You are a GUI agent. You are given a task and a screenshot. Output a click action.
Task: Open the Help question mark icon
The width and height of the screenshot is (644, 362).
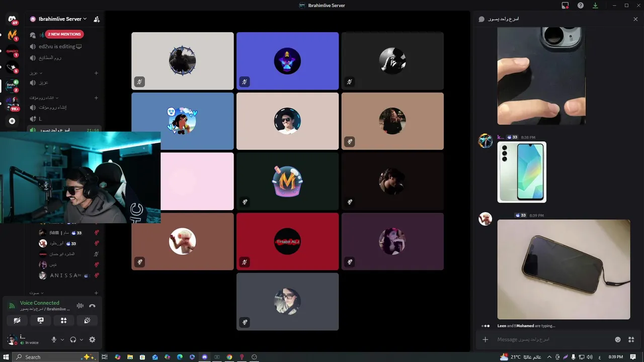click(580, 6)
